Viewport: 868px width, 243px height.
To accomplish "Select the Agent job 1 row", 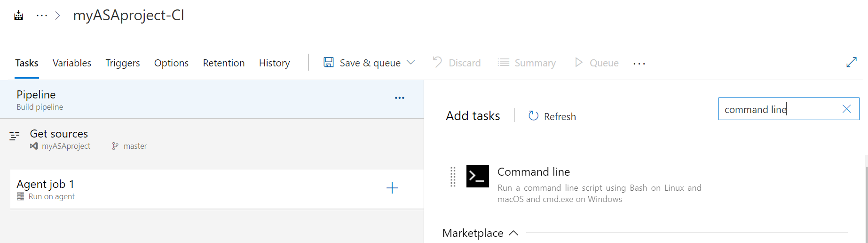I will tap(217, 189).
